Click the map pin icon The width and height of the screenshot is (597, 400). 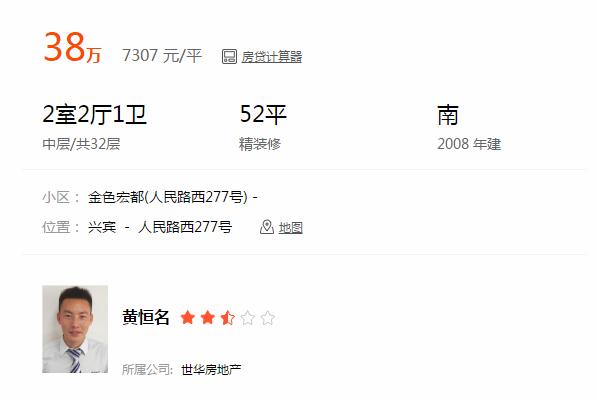pos(267,227)
